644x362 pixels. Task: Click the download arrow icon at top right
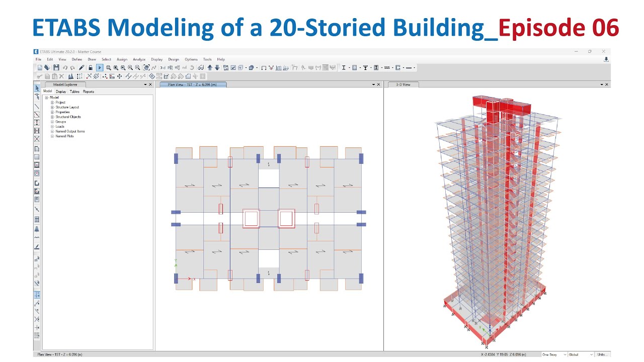coord(606,59)
